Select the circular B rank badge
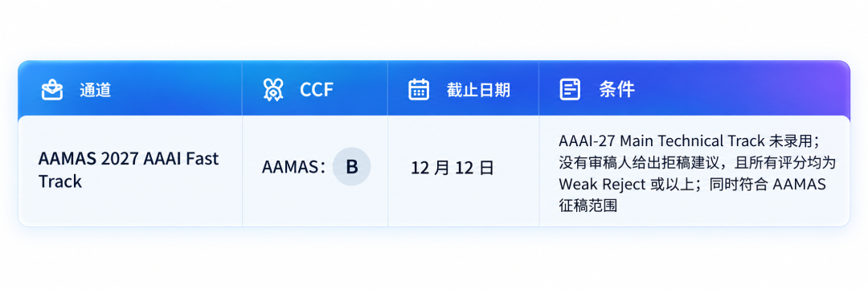Screen dimensions: 868x289 point(351,167)
